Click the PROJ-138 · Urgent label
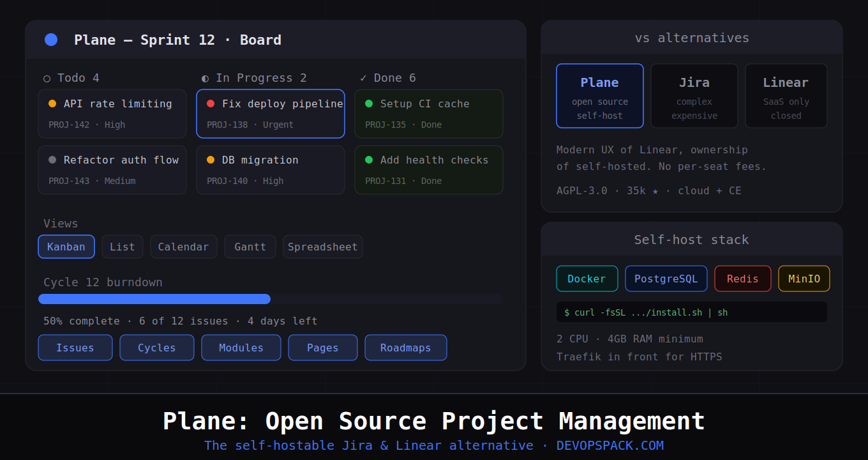868x460 pixels. pos(250,125)
